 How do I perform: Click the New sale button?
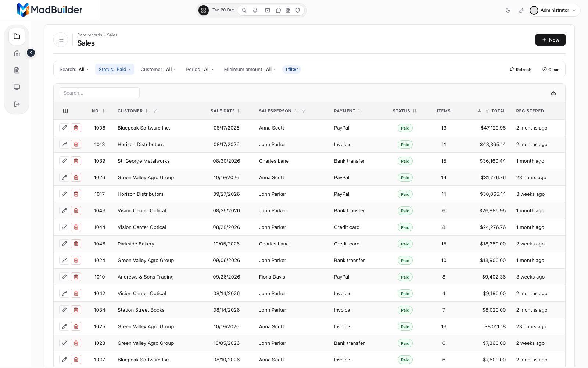click(x=551, y=40)
